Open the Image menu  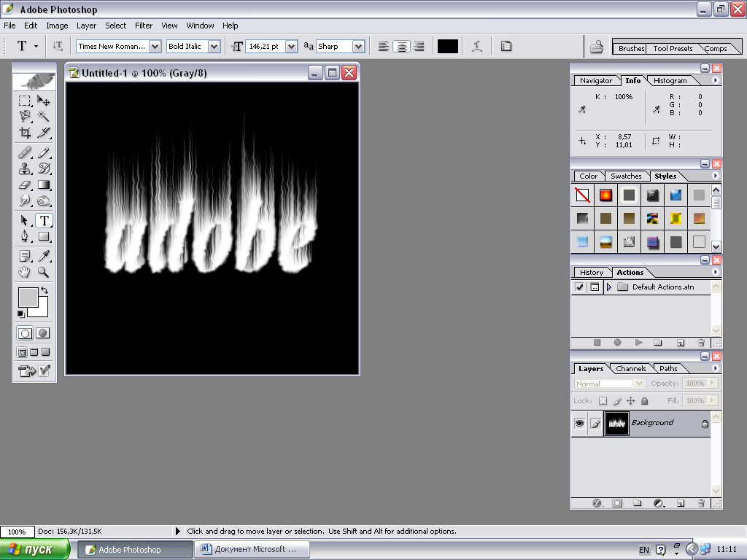coord(57,26)
